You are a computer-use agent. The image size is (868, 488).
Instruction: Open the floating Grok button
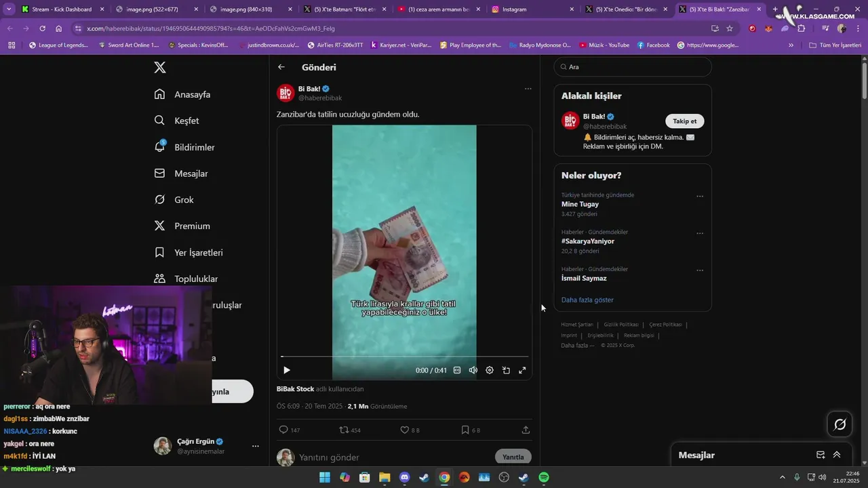[840, 424]
